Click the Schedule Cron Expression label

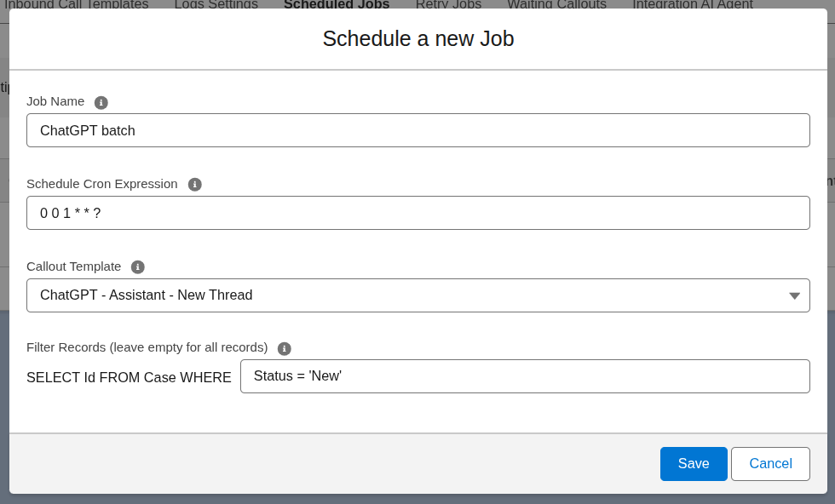click(x=102, y=184)
